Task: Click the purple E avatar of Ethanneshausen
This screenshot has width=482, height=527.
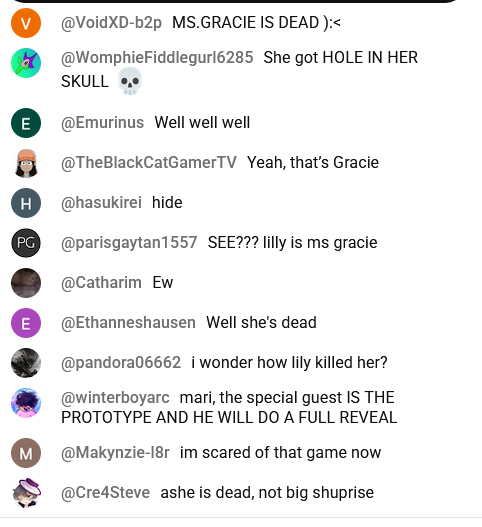Action: click(26, 323)
